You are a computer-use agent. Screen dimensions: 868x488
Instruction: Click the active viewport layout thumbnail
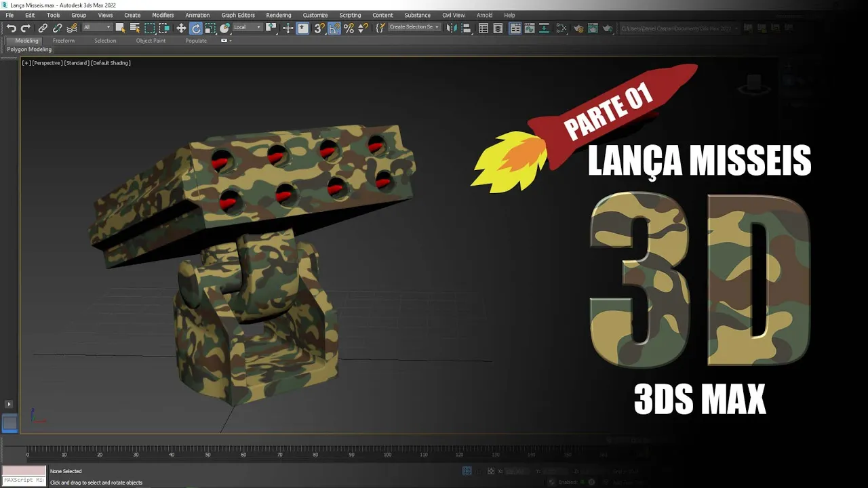click(x=9, y=424)
